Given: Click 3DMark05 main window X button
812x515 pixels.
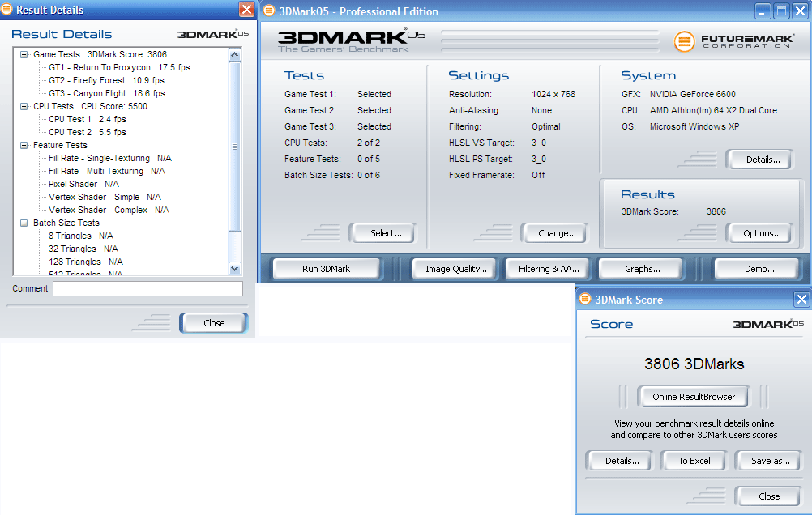Looking at the screenshot, I should tap(800, 11).
